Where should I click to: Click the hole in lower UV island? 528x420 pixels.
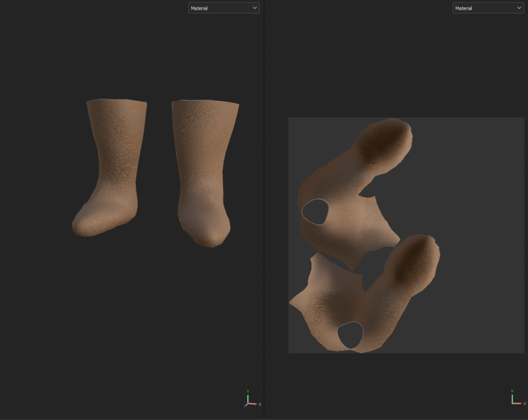click(x=350, y=335)
